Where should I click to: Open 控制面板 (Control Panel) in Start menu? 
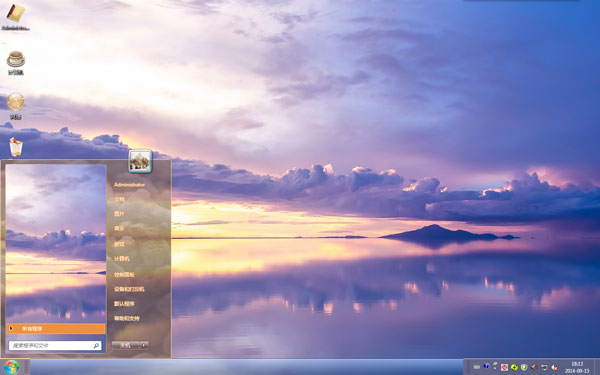coord(124,274)
